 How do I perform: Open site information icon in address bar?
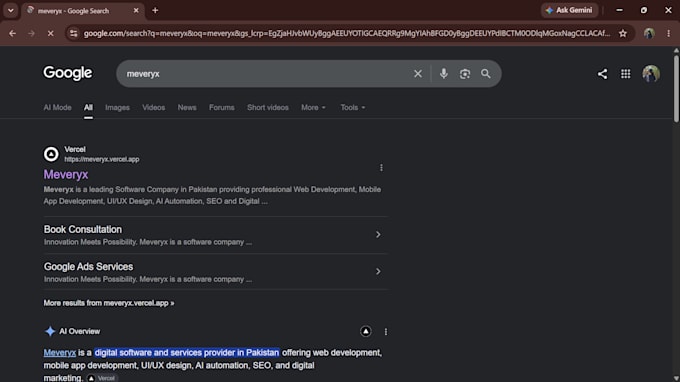coord(74,33)
